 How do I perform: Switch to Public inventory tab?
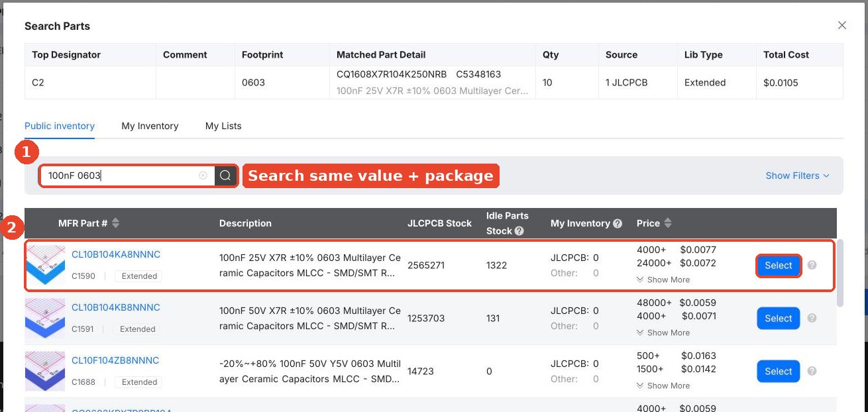click(60, 126)
